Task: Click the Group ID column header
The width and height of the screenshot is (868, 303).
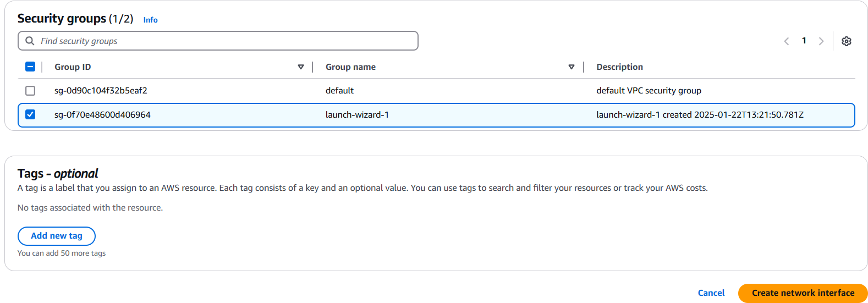Action: [73, 67]
